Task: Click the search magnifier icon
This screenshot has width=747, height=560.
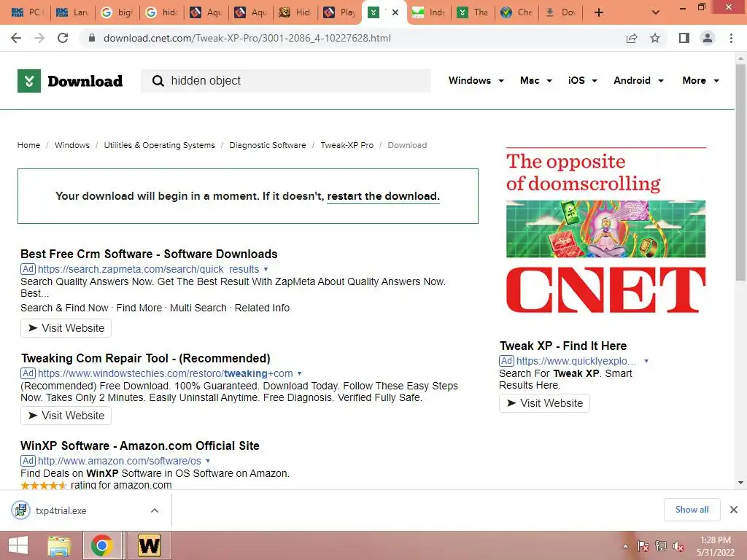Action: pyautogui.click(x=158, y=81)
